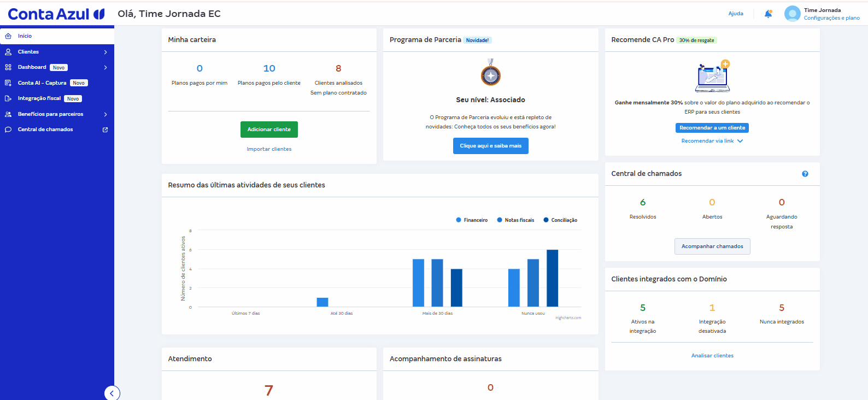
Task: Expand the Dashboard submenu chevron
Action: (105, 67)
